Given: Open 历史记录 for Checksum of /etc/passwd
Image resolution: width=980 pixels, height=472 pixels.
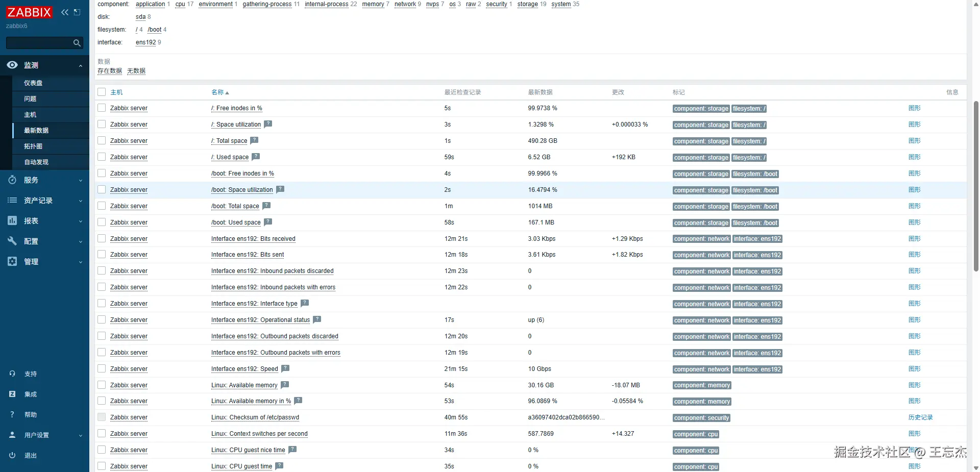Looking at the screenshot, I should tap(920, 417).
